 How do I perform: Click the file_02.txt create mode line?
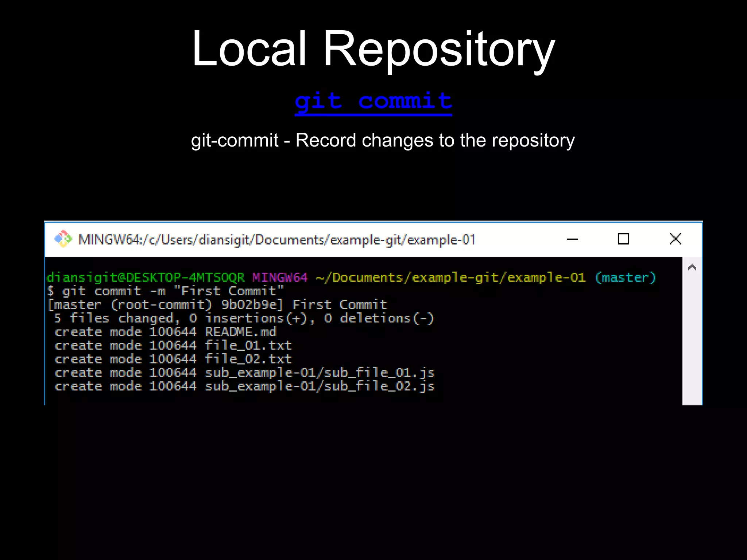pos(173,359)
